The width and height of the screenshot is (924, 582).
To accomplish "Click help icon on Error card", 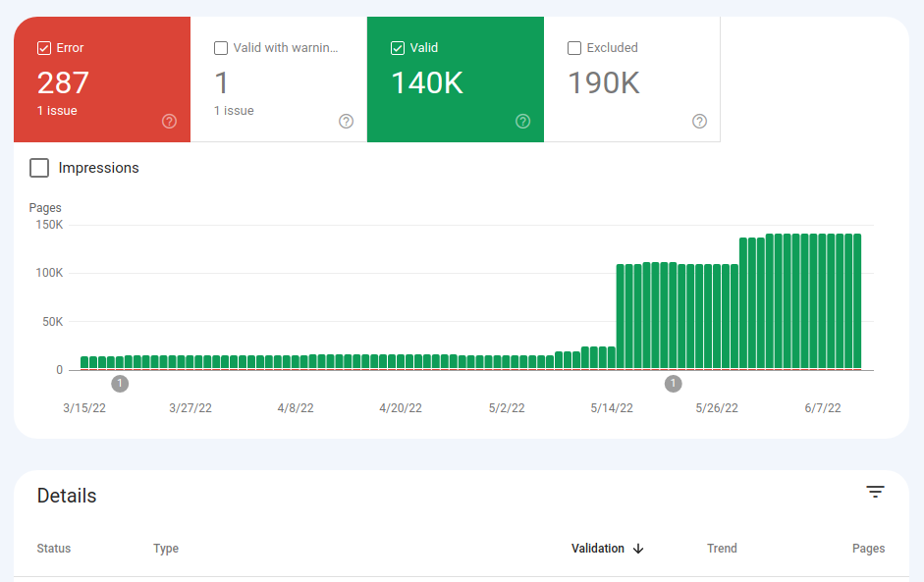I will (169, 121).
